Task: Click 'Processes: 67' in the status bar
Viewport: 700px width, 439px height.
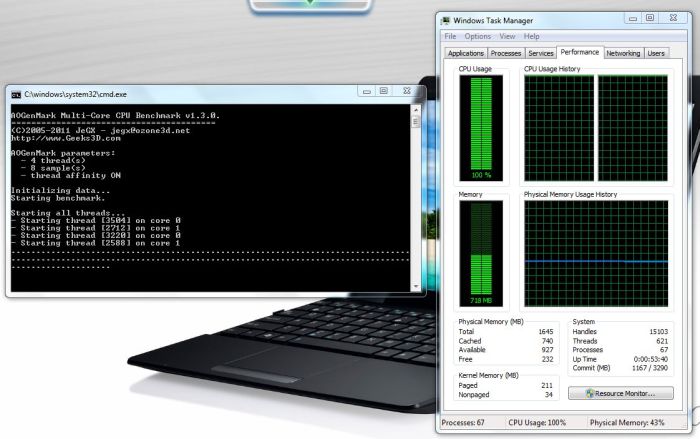Action: point(463,422)
